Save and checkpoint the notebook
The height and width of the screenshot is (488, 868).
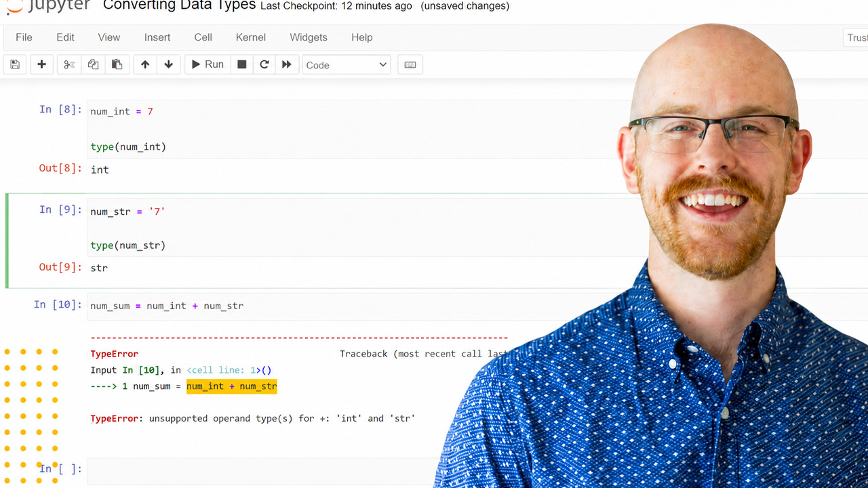coord(15,64)
